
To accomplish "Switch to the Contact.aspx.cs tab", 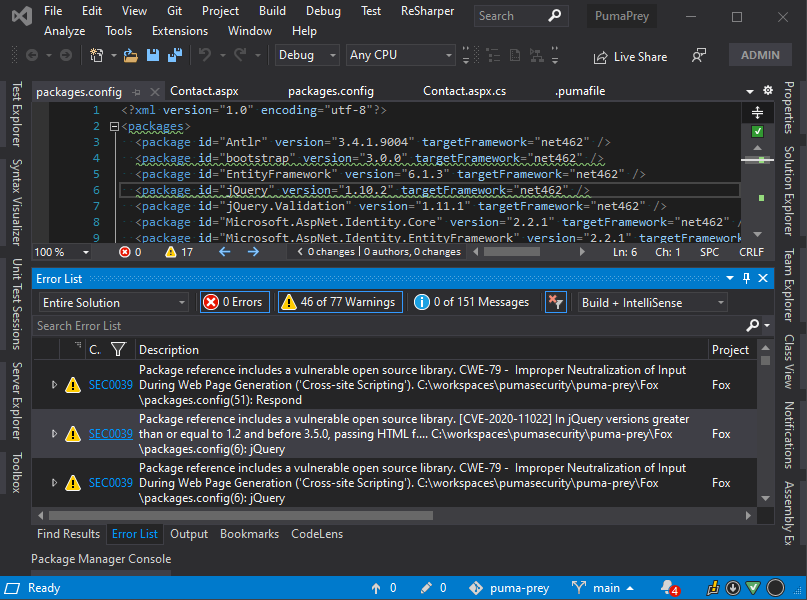I will pos(464,91).
